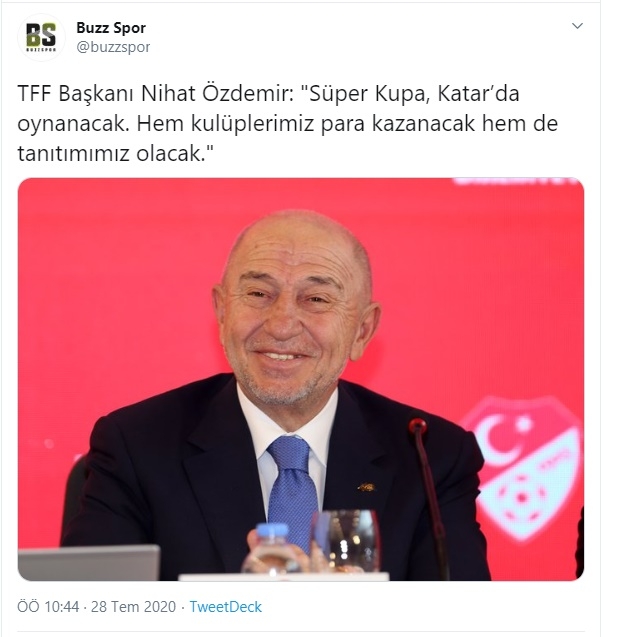Click the laptop lid in the photo
The height and width of the screenshot is (637, 621).
point(89,563)
